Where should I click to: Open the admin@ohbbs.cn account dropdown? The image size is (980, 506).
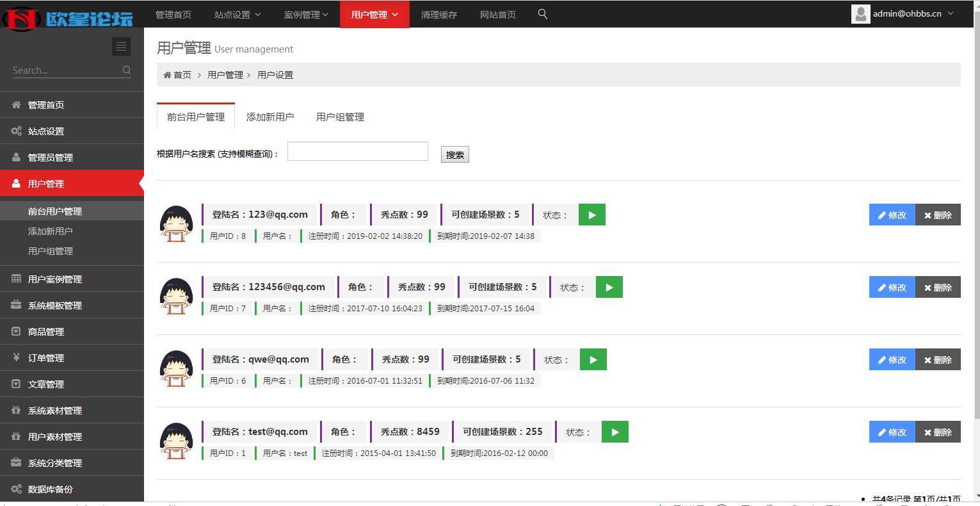pos(909,13)
